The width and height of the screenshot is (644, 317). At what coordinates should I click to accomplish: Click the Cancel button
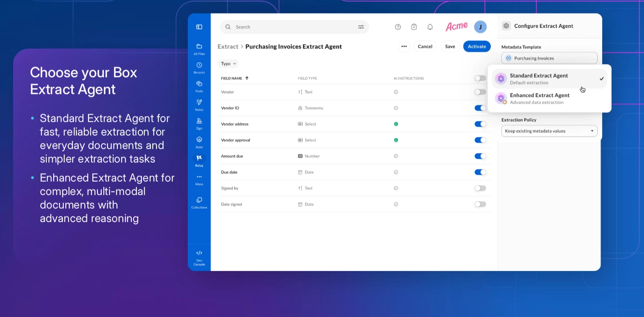click(x=425, y=46)
